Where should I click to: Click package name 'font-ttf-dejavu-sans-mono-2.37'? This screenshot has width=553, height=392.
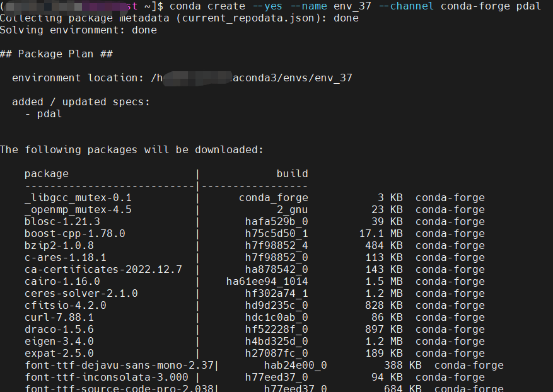119,366
